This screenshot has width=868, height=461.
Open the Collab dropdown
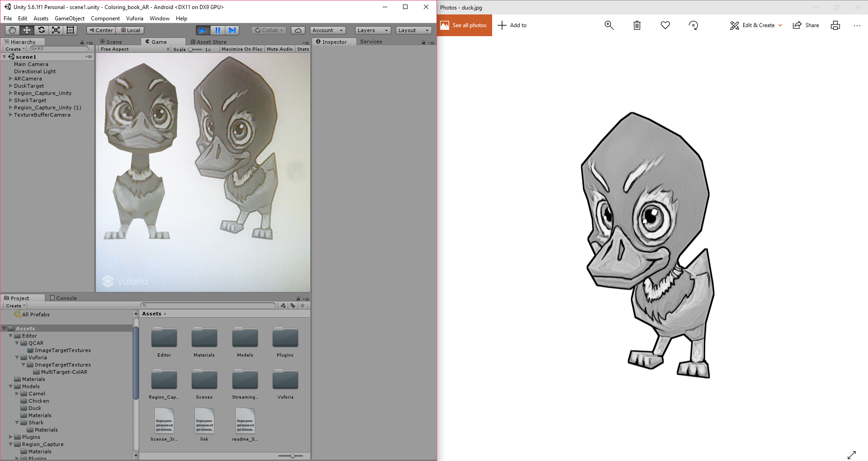point(269,30)
